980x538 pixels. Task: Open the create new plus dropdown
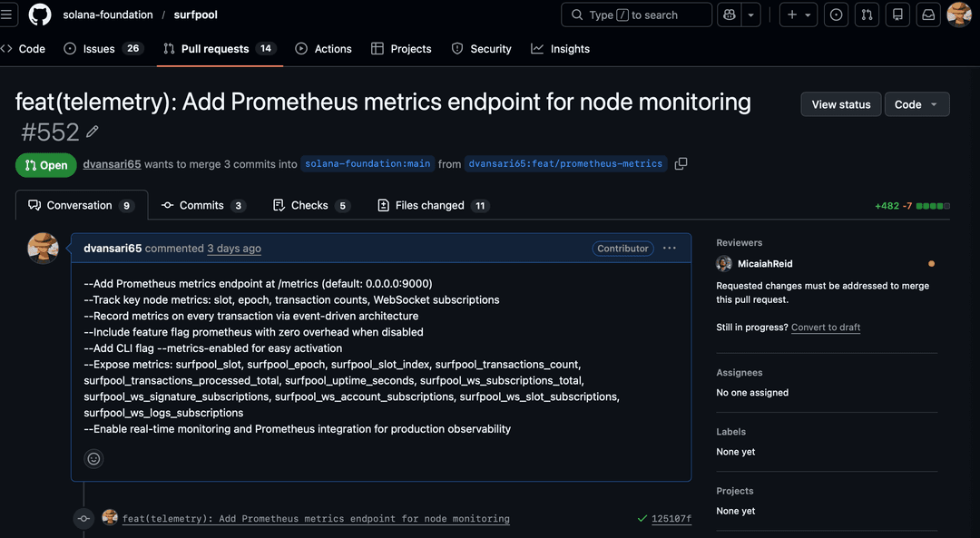(x=799, y=15)
